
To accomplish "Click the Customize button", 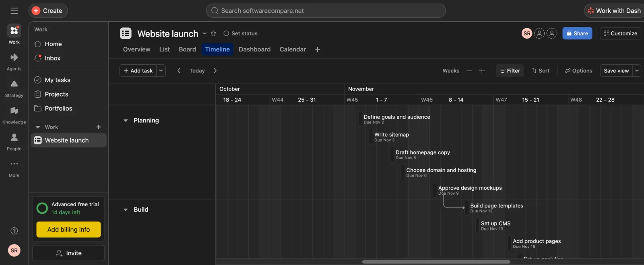I will tap(620, 33).
